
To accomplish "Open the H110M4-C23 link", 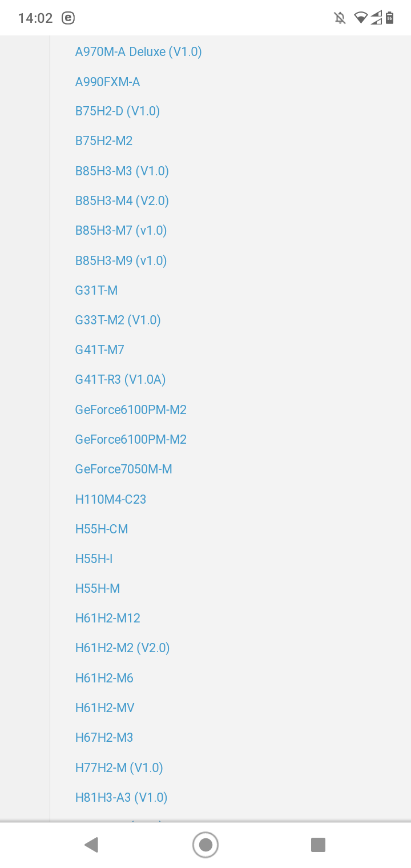I will point(111,499).
